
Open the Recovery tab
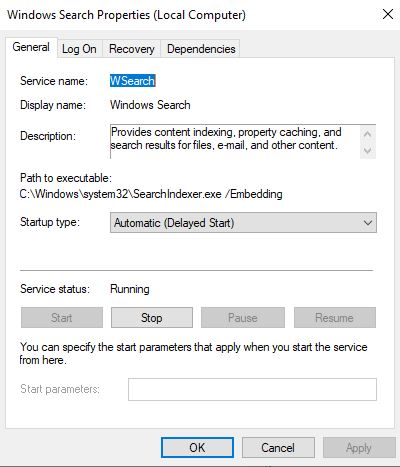point(132,49)
